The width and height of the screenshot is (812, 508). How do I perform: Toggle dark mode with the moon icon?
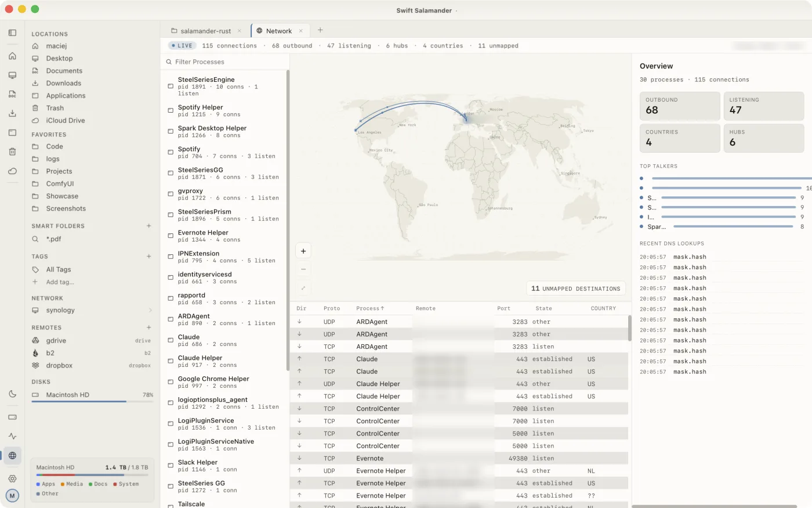tap(12, 394)
